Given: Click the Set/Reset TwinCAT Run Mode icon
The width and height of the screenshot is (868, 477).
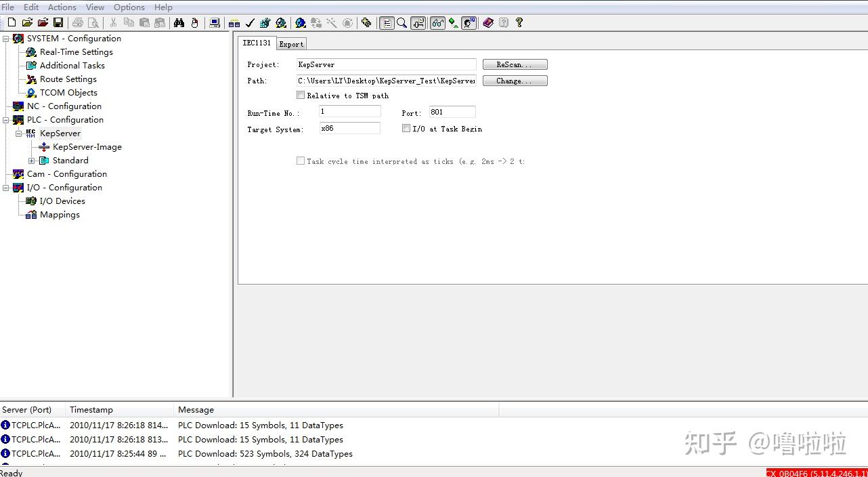Looking at the screenshot, I should [x=281, y=22].
